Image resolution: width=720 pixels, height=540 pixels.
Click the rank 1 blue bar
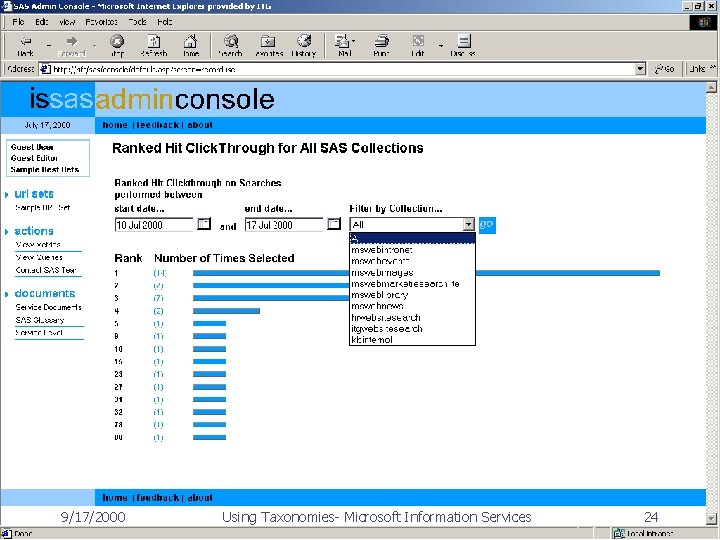tap(426, 273)
